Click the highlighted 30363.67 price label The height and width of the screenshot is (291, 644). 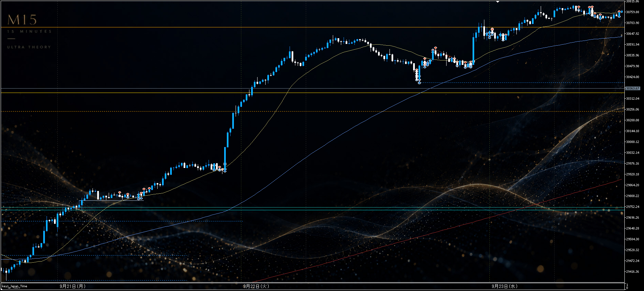(633, 89)
